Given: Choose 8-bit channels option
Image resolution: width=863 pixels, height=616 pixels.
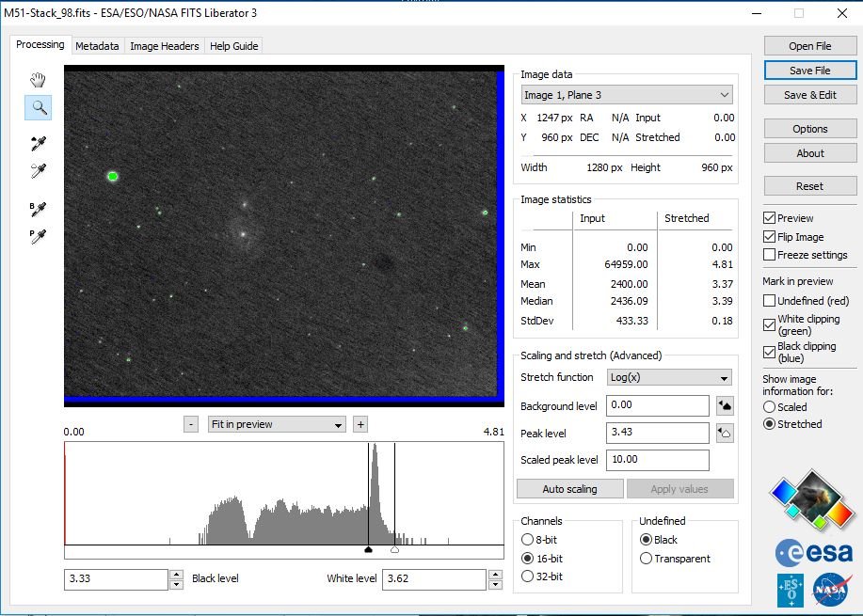Looking at the screenshot, I should click(x=527, y=540).
